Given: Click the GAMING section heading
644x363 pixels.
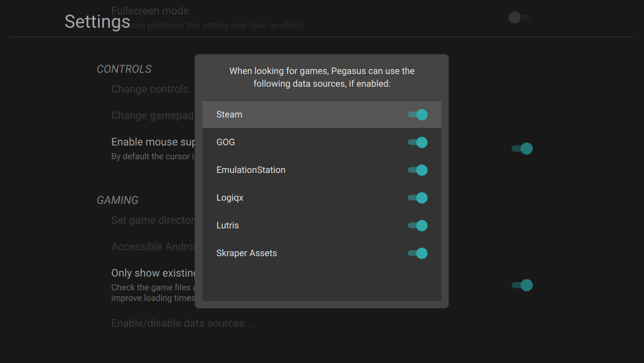Looking at the screenshot, I should pyautogui.click(x=117, y=200).
